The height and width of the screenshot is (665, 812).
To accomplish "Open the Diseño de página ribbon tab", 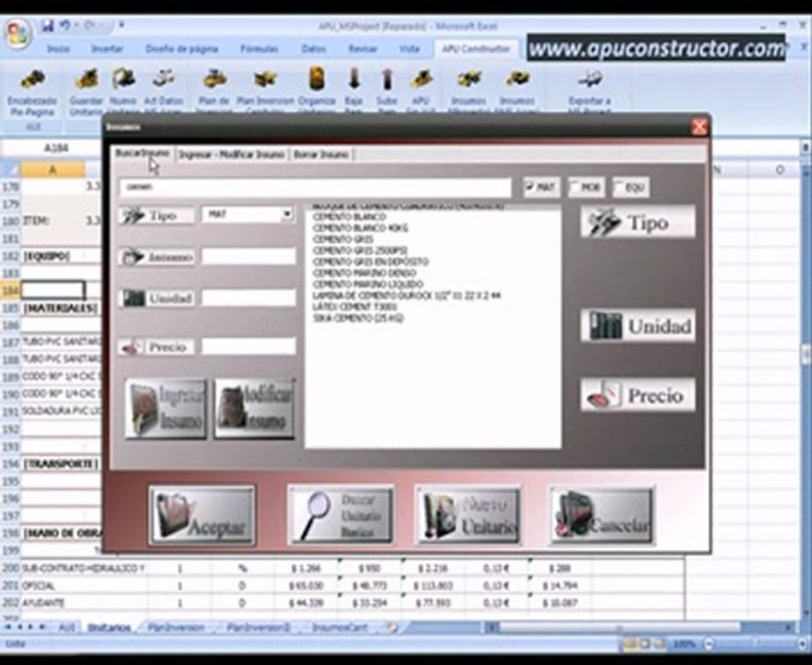I will pos(182,49).
